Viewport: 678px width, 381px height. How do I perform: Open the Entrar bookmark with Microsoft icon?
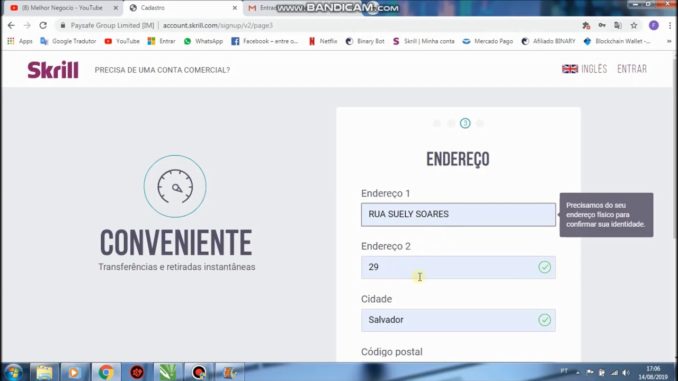[x=162, y=41]
